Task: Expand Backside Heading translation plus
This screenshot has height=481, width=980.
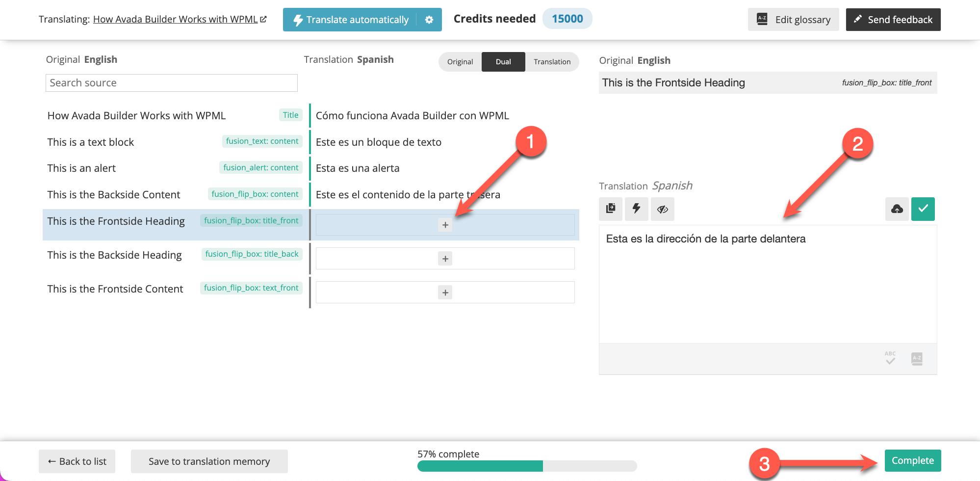Action: tap(445, 259)
